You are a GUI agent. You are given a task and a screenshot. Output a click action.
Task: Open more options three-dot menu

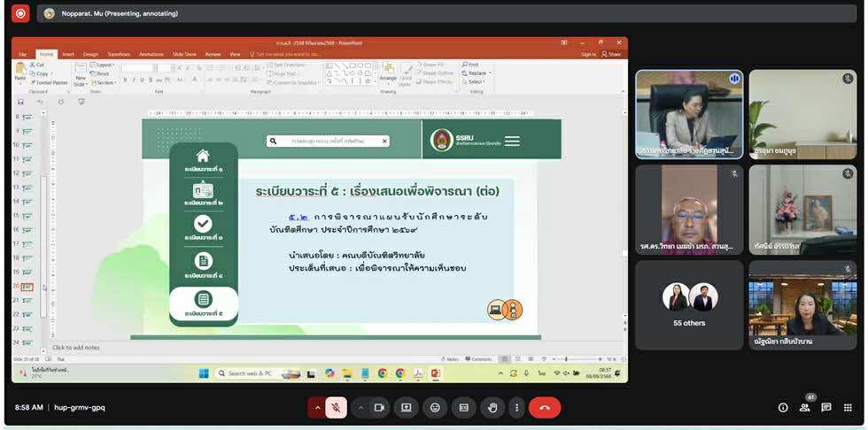click(x=517, y=408)
